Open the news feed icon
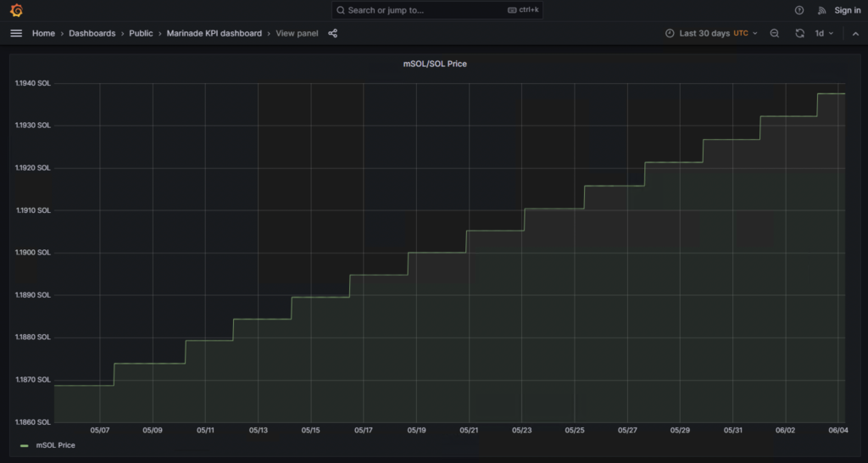Image resolution: width=868 pixels, height=463 pixels. (821, 10)
